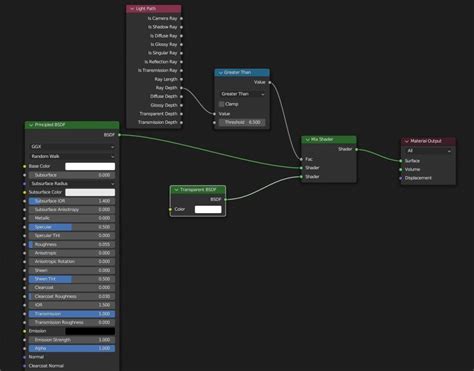Screen dimensions: 474x371
Task: Click the Is Transmission Ray output socket
Action: point(181,71)
